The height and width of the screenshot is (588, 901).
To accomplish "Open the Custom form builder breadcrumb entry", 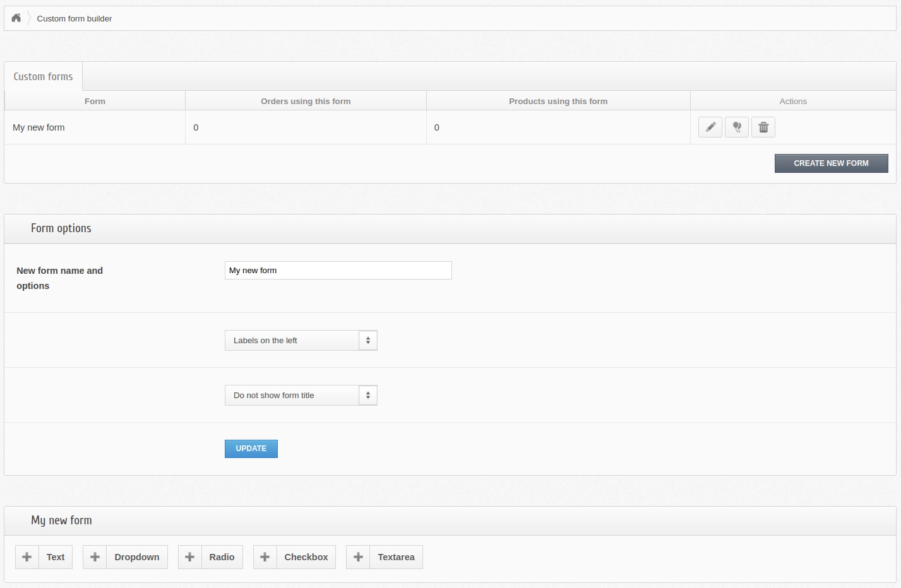I will click(x=74, y=18).
